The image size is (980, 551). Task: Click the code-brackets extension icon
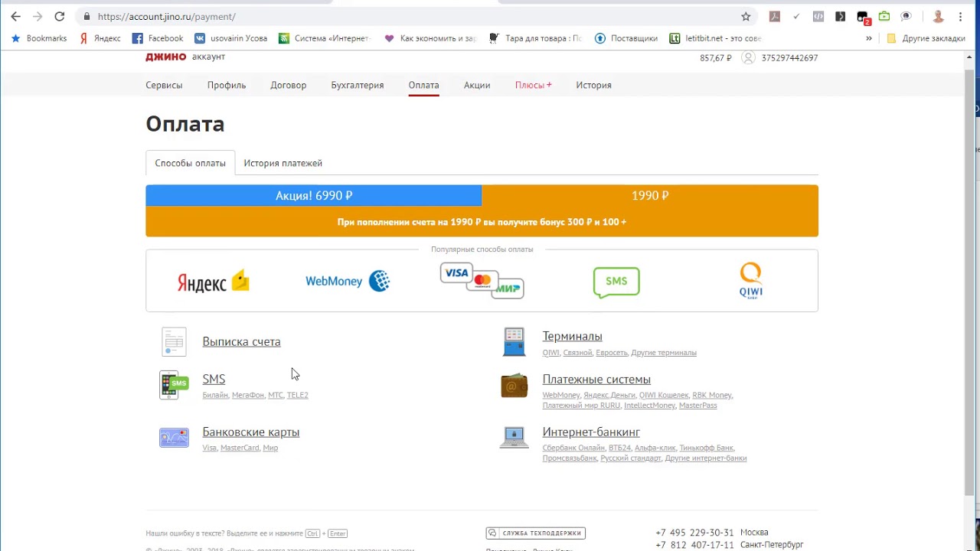click(818, 16)
